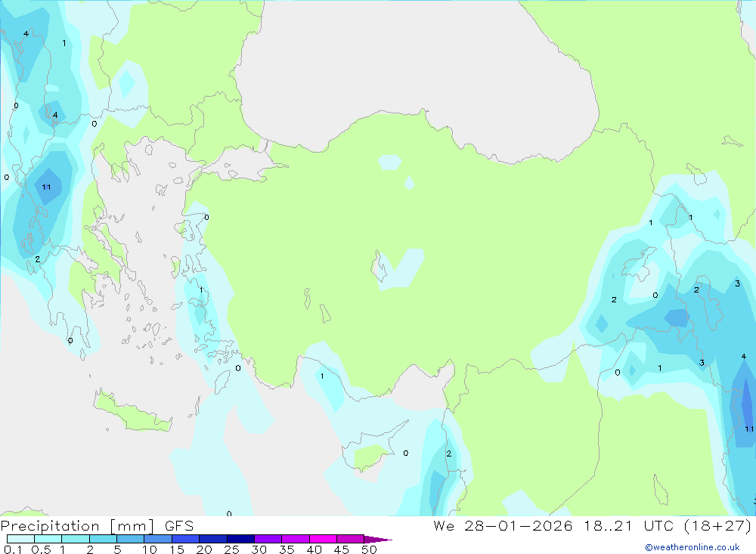The width and height of the screenshot is (756, 554).
Task: Click the '20' legend scale label
Action: (204, 549)
